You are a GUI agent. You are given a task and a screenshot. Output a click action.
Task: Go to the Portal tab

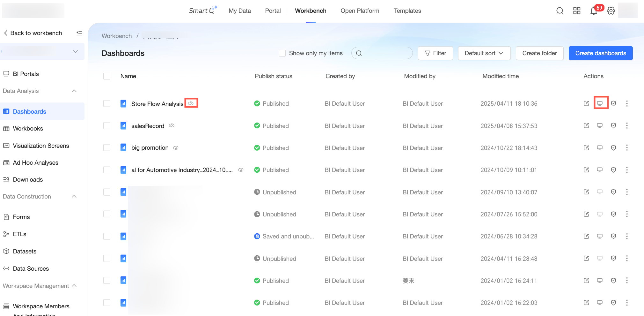coord(273,11)
